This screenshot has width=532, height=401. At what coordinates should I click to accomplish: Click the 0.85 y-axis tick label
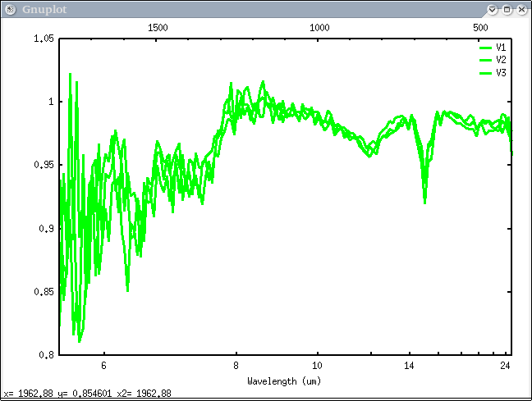point(44,291)
